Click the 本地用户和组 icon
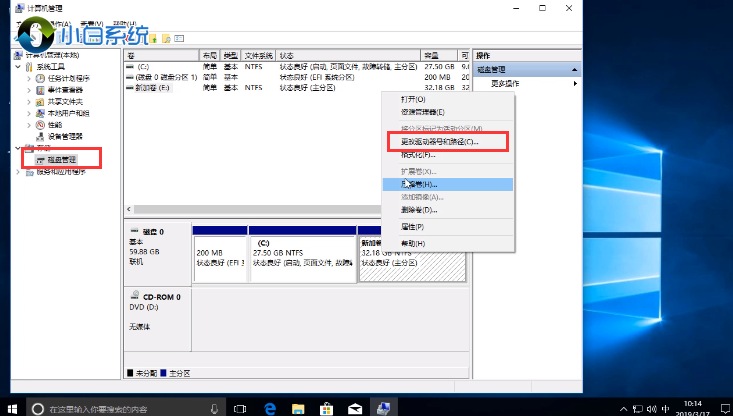This screenshot has height=416, width=733. coord(41,113)
